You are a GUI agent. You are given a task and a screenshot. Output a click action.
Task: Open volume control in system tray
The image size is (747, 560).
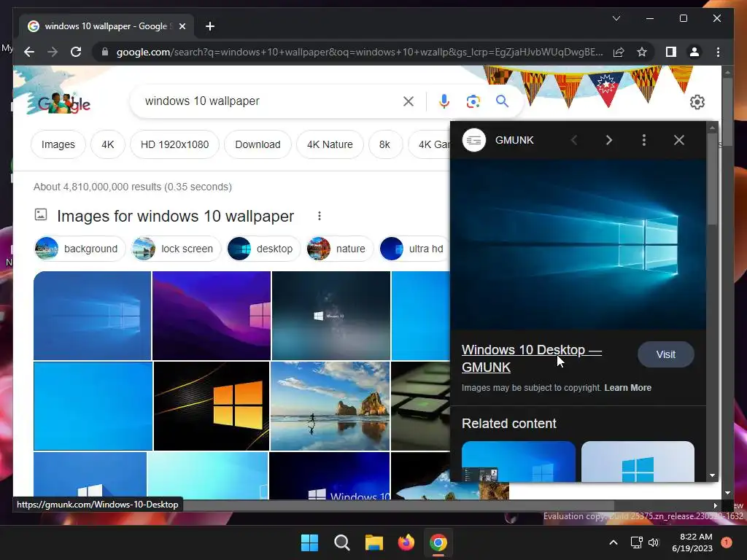tap(654, 542)
